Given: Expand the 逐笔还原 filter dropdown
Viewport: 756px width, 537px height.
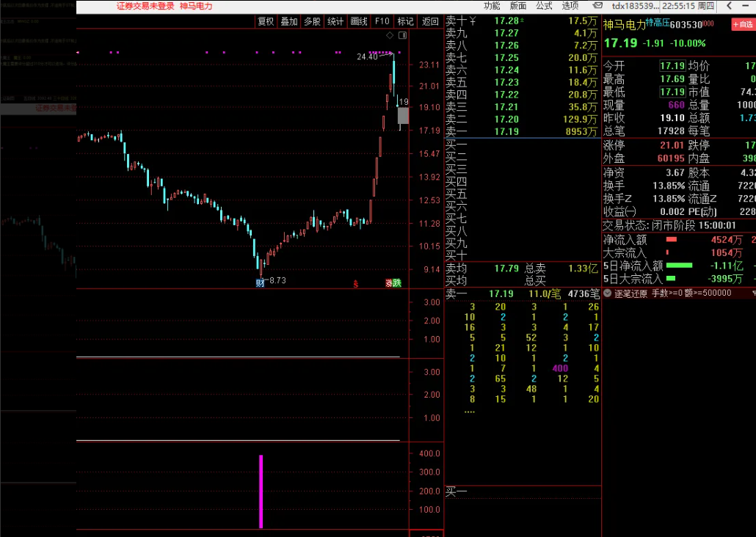Looking at the screenshot, I should click(607, 293).
